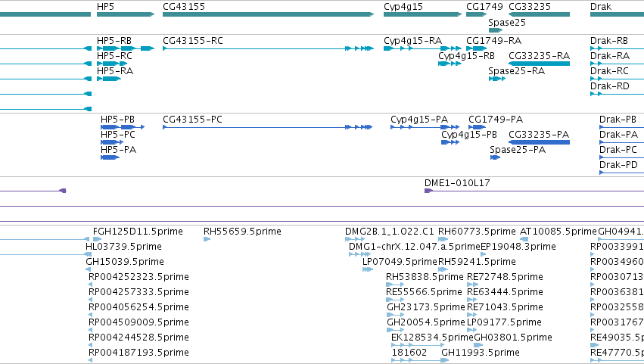Click the Drak-RB transcript label
This screenshot has height=364, width=644.
[x=609, y=41]
